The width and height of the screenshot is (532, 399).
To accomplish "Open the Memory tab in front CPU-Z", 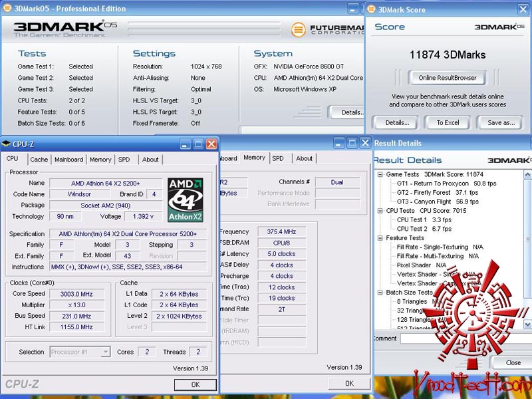I will (x=100, y=160).
